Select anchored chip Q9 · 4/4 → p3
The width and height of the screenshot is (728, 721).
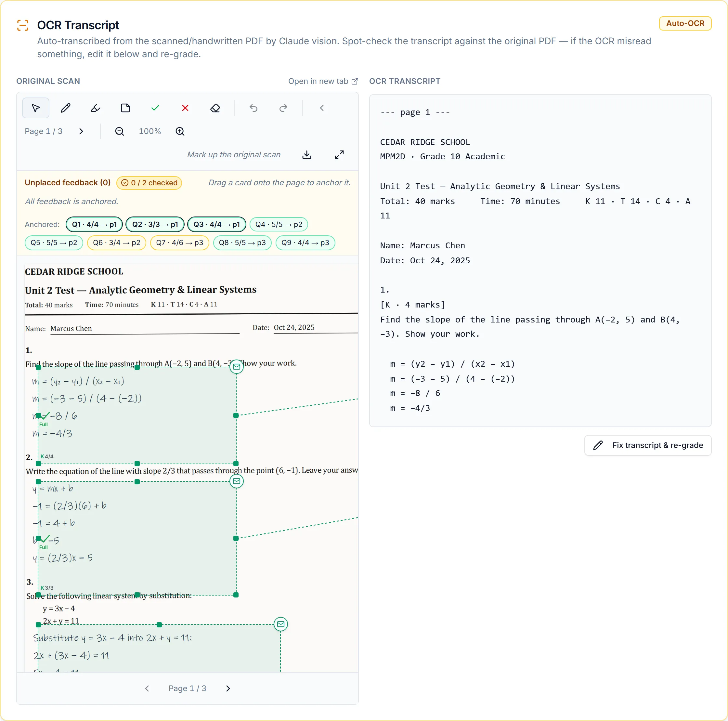point(305,243)
